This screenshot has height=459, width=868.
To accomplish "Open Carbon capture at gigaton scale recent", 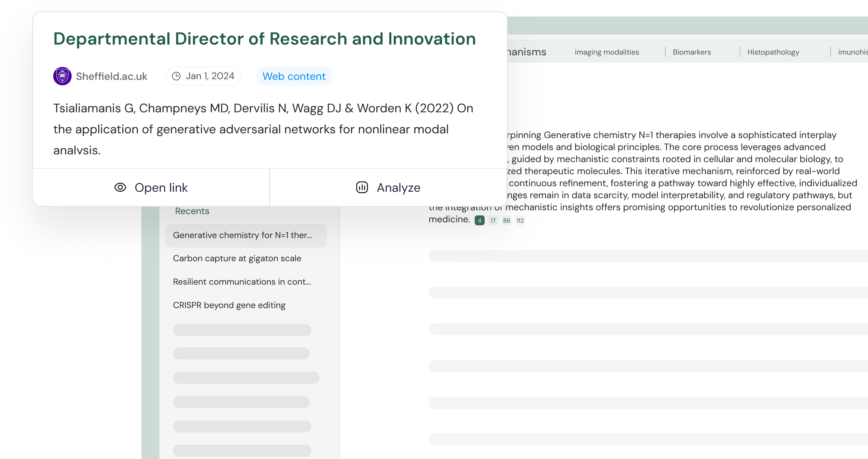I will 237,258.
